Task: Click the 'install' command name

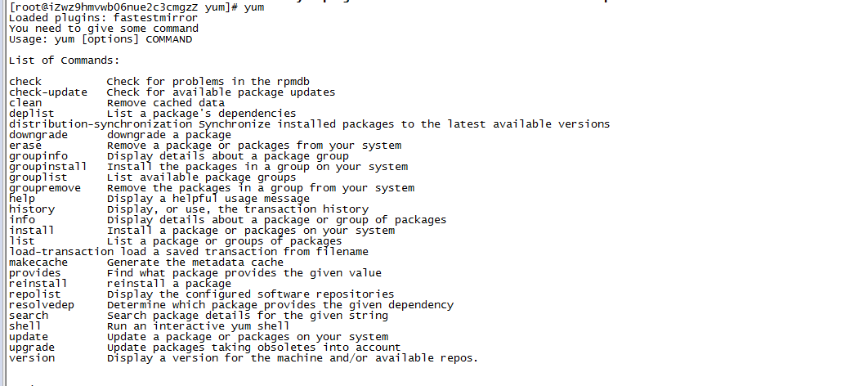Action: pyautogui.click(x=32, y=231)
